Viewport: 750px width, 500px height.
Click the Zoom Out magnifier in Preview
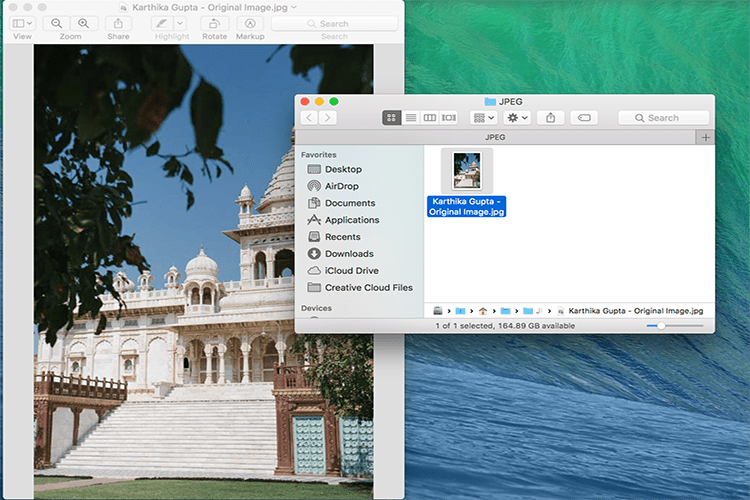pos(57,23)
